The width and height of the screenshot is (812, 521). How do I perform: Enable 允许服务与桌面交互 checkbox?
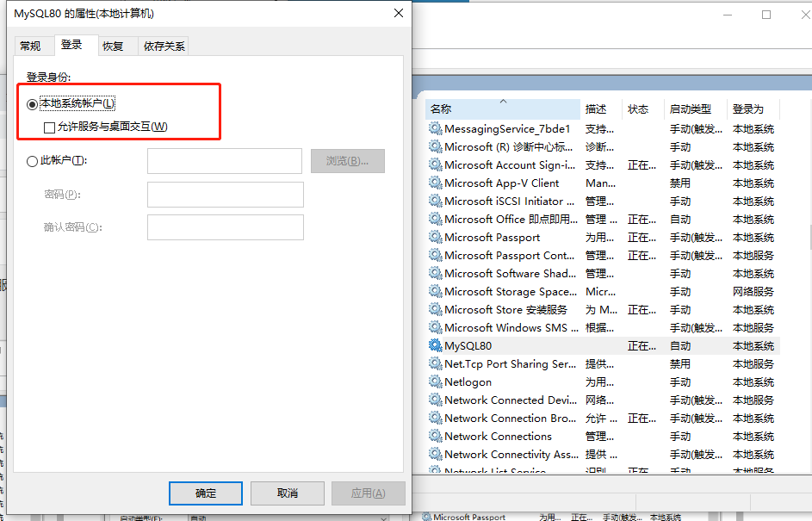47,126
